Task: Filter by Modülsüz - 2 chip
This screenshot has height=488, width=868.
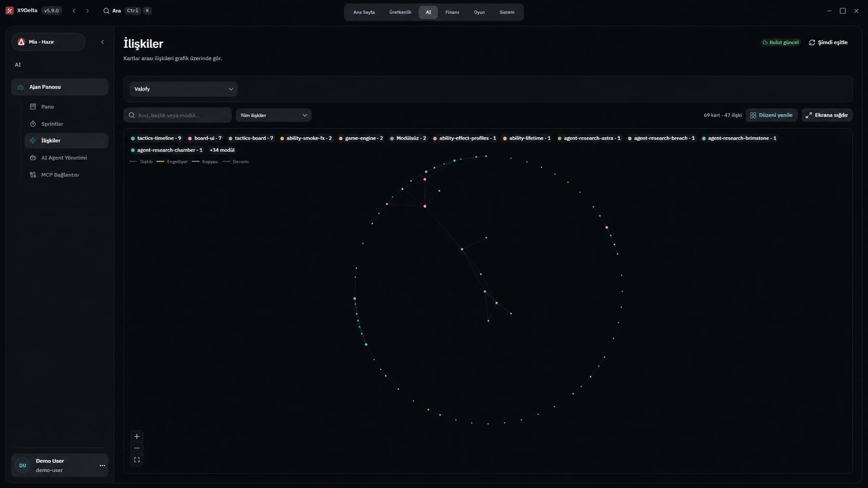Action: pyautogui.click(x=408, y=138)
